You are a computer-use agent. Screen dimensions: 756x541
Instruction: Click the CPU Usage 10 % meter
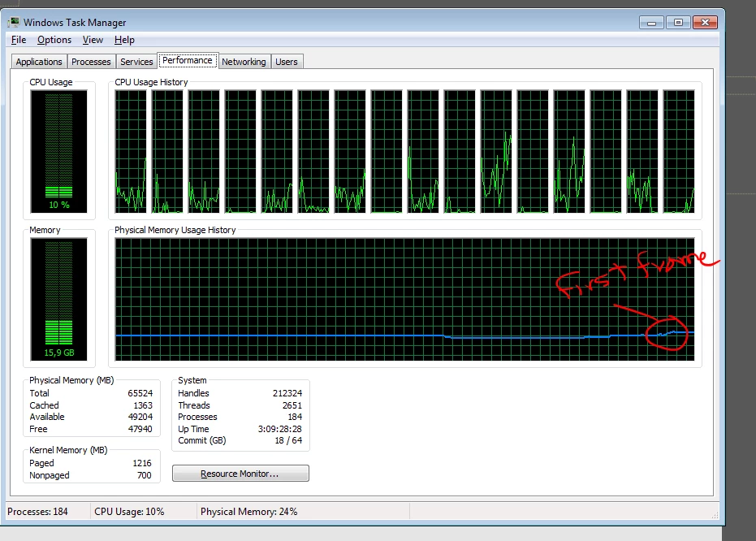tap(58, 151)
